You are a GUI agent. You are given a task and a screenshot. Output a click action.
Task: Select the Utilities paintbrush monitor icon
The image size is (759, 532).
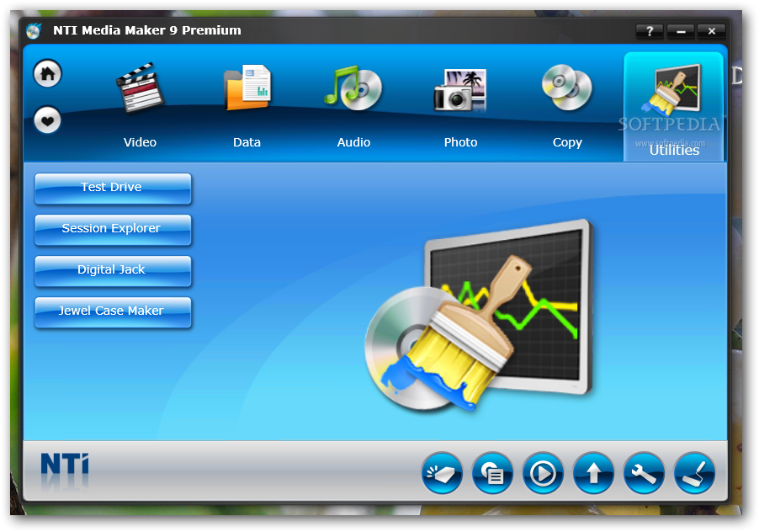click(673, 89)
